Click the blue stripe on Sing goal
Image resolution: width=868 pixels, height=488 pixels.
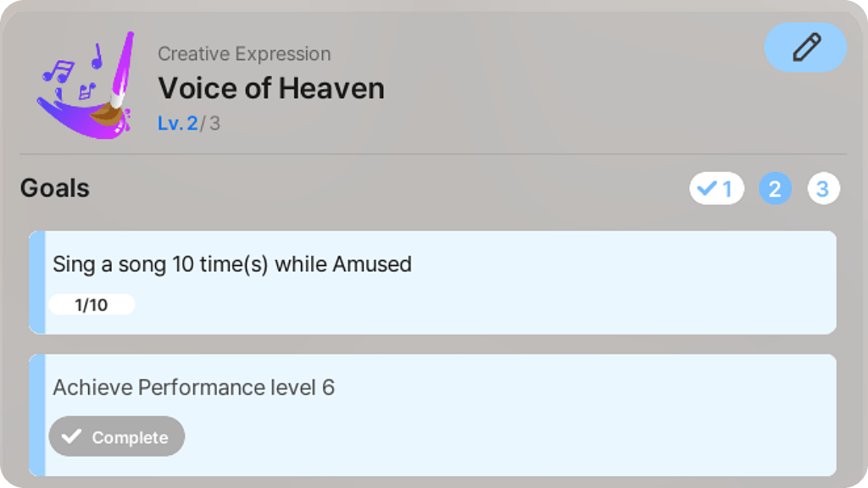(36, 282)
